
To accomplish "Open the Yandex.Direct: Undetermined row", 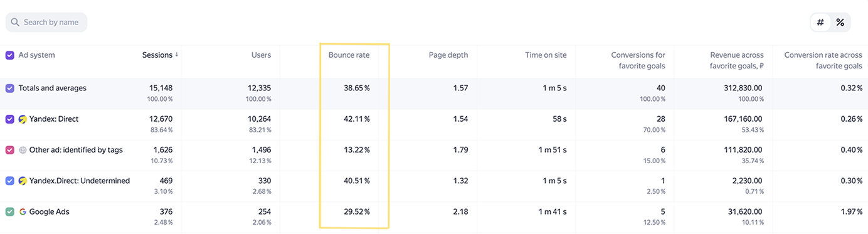I will [x=80, y=181].
